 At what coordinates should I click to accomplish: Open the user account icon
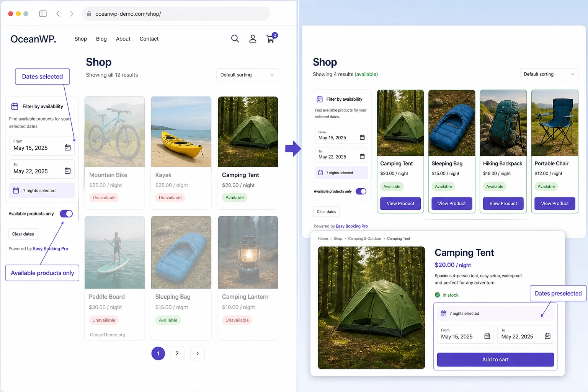(253, 39)
